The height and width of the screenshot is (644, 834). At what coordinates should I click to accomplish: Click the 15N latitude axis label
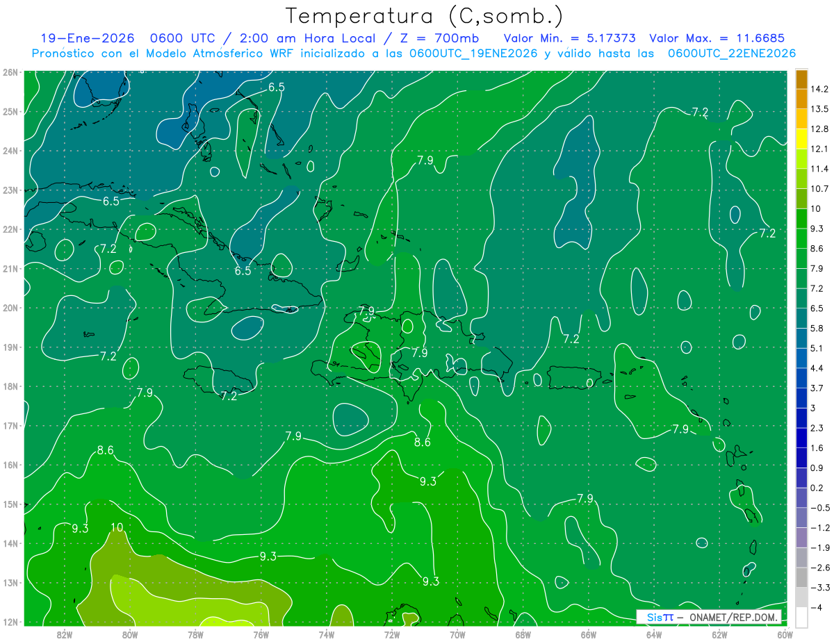coord(10,504)
